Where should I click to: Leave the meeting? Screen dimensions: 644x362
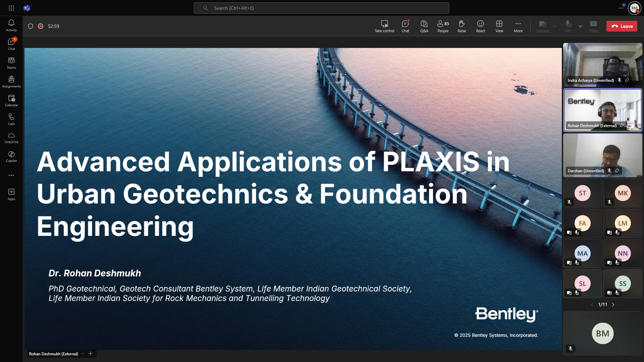pos(622,26)
